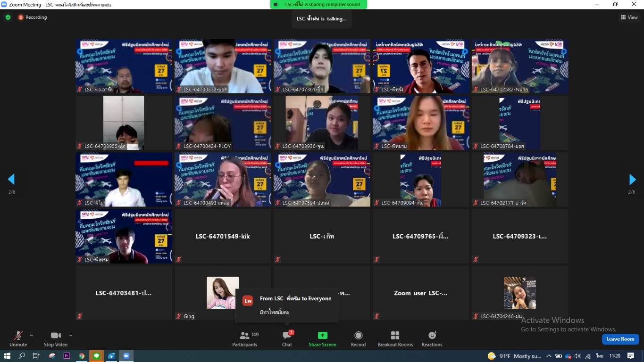The image size is (644, 362).
Task: Open Google Chrome from the taskbar
Action: (82, 356)
